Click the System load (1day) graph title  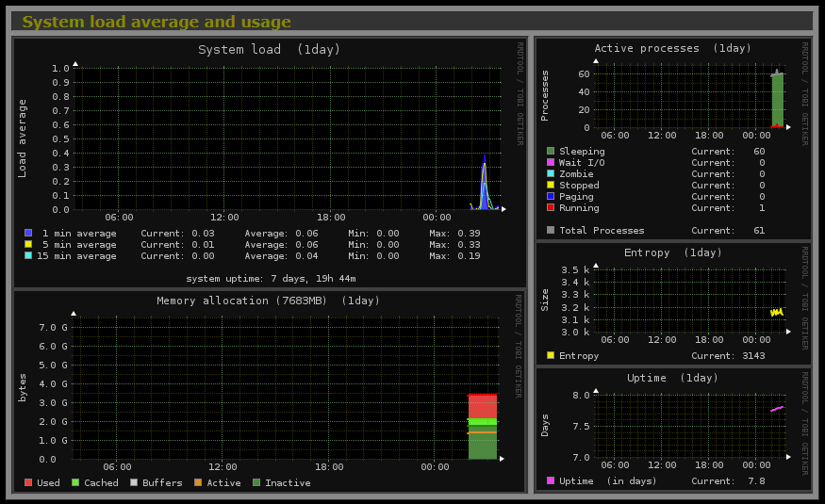(269, 50)
